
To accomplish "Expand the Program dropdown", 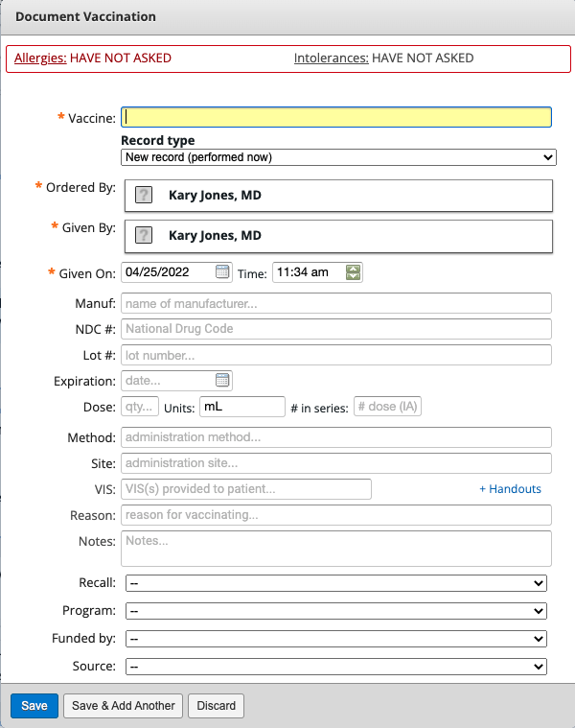I will [x=336, y=611].
